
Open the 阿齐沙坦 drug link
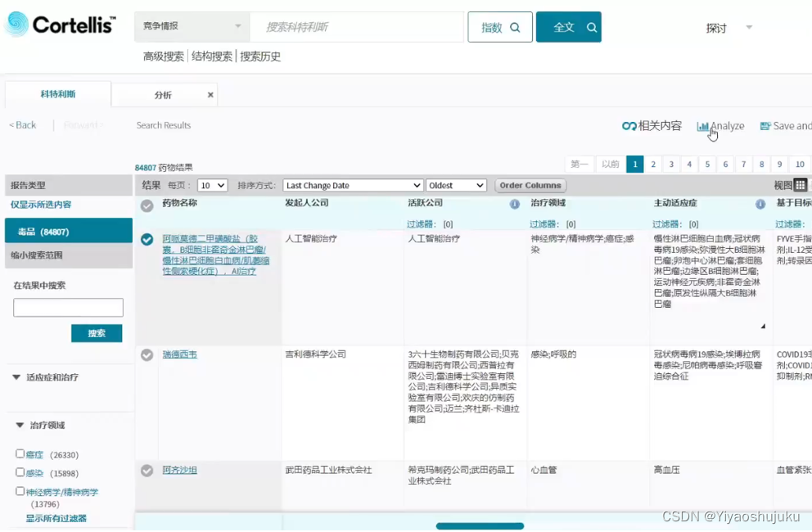click(180, 471)
